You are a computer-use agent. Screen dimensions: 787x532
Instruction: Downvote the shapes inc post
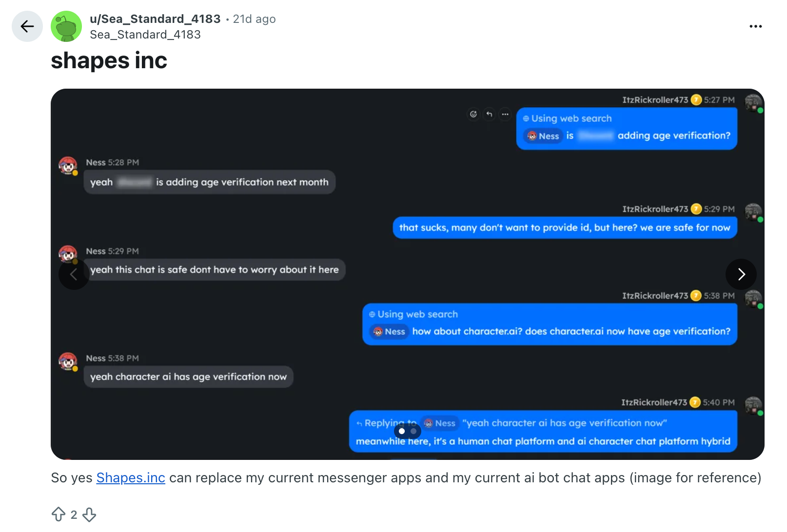point(89,514)
